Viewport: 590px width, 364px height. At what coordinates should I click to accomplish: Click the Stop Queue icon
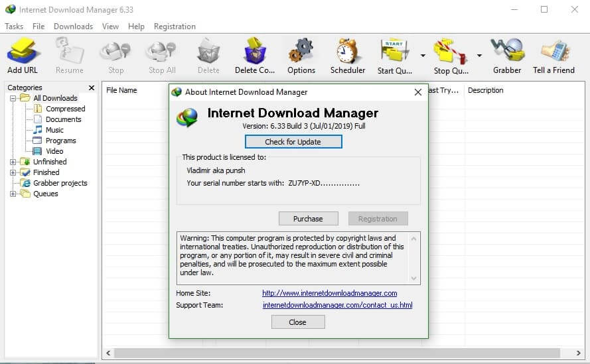click(x=451, y=51)
